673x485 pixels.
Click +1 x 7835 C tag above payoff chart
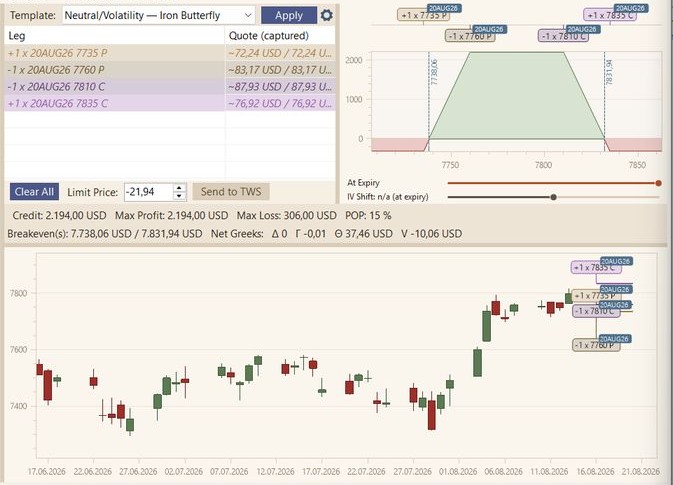click(x=610, y=15)
